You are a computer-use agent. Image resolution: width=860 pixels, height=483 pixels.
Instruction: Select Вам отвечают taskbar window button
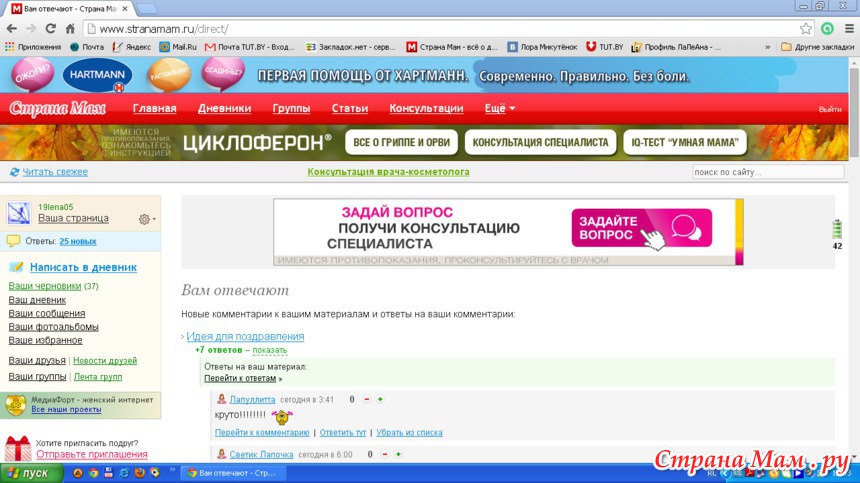[x=234, y=473]
